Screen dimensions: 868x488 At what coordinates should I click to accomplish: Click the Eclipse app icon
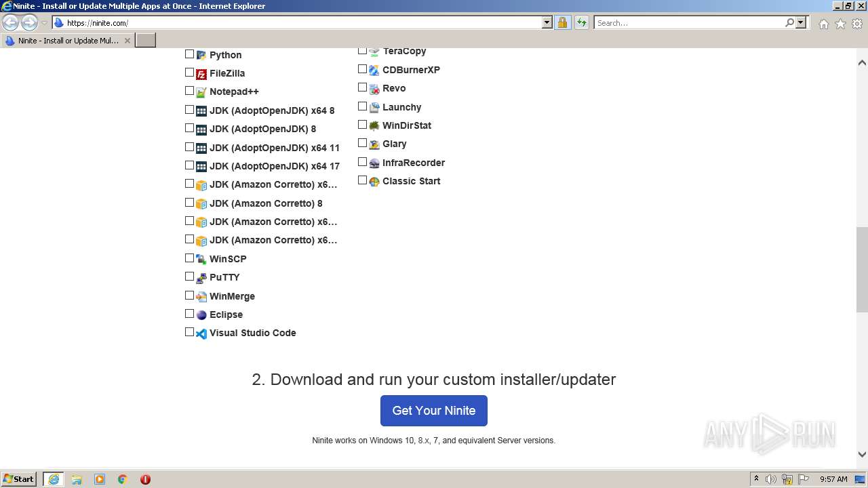coord(201,315)
